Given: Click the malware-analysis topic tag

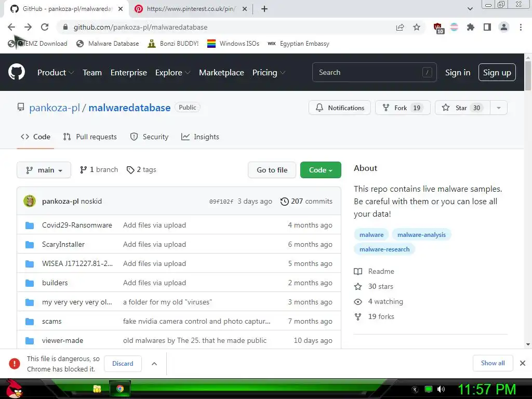Looking at the screenshot, I should [x=421, y=235].
